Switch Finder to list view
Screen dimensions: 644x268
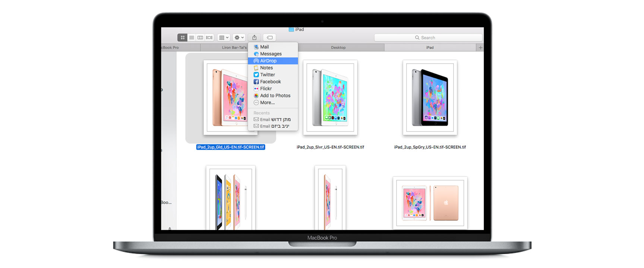pyautogui.click(x=192, y=38)
